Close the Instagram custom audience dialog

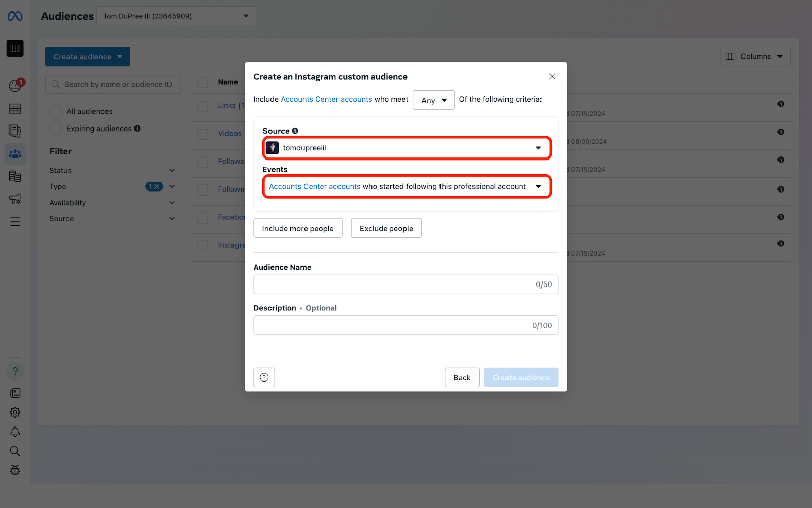point(552,76)
